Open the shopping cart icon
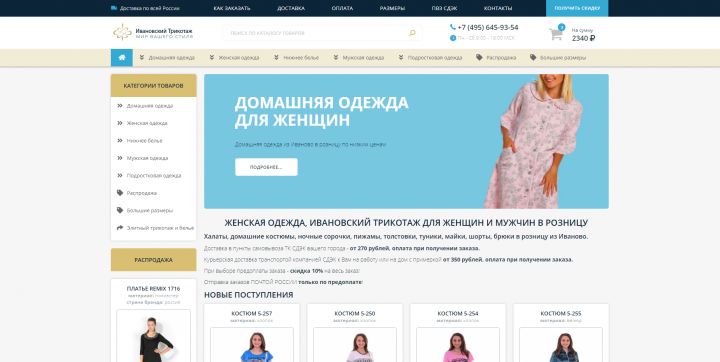This screenshot has width=720, height=362. tap(556, 34)
